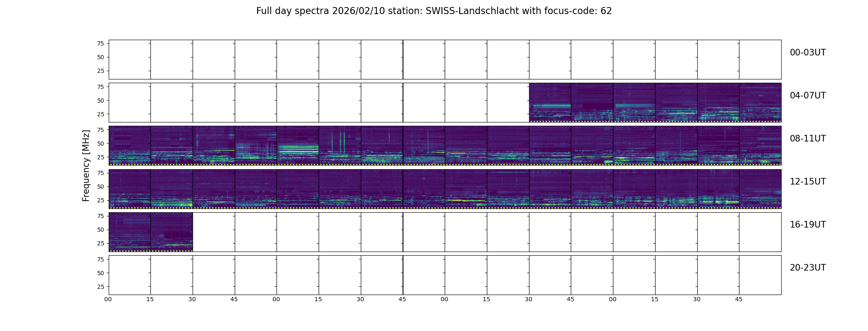Click the 12-15UT row label
The height and width of the screenshot is (331, 868).
click(x=808, y=182)
